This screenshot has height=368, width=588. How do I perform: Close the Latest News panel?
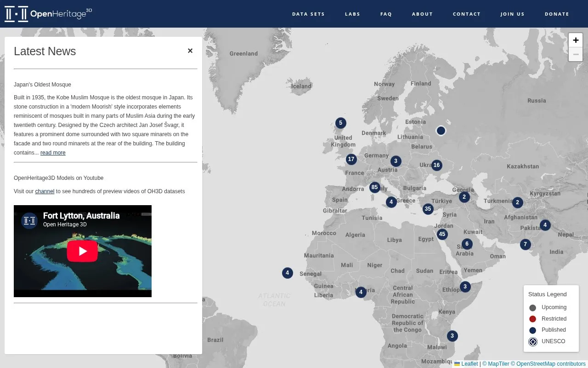(190, 51)
